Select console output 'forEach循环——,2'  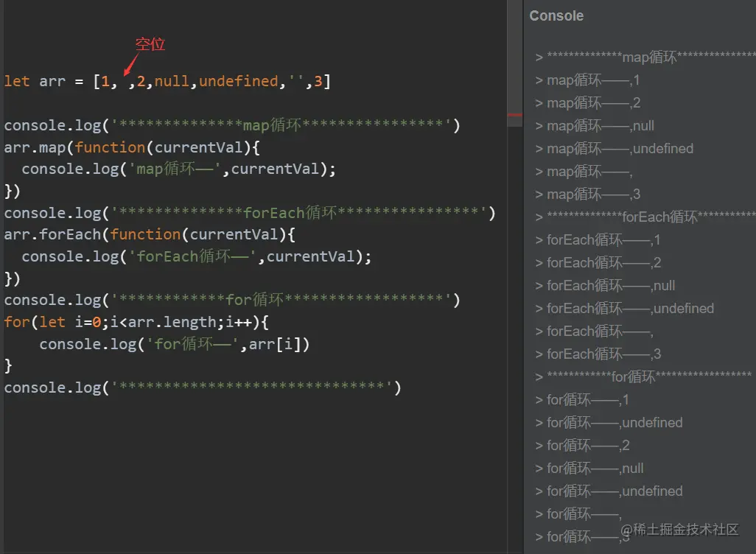[598, 263]
